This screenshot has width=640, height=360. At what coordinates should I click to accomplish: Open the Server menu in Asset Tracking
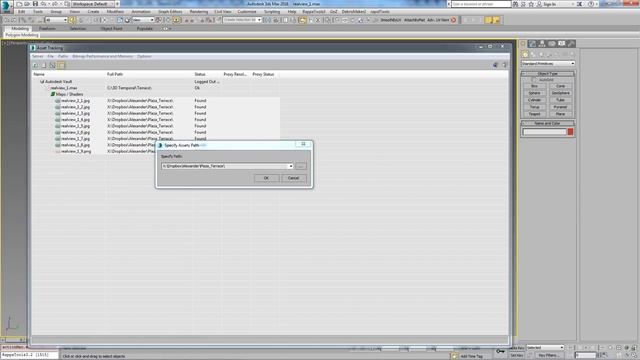point(38,56)
